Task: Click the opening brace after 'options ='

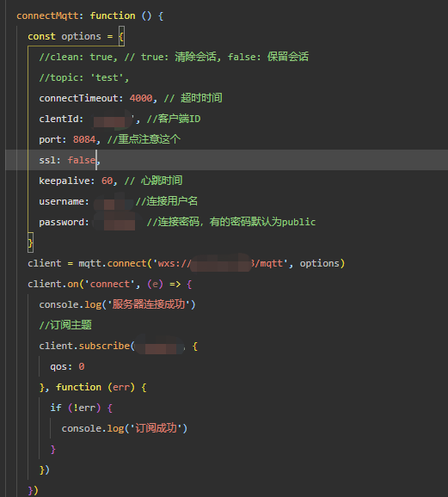Action: [x=121, y=37]
